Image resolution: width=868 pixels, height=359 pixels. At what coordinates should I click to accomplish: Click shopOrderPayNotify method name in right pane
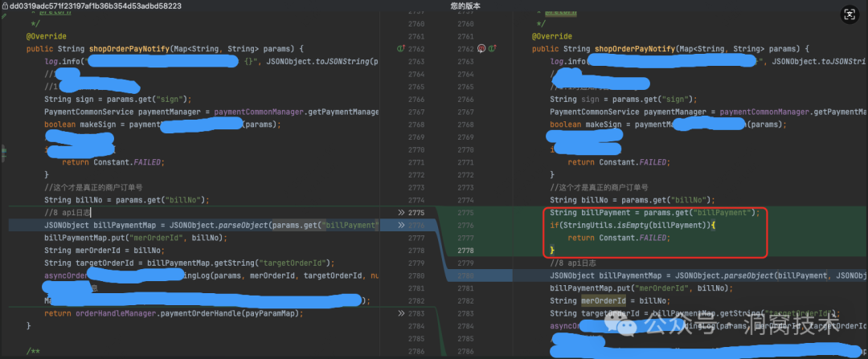pyautogui.click(x=634, y=49)
